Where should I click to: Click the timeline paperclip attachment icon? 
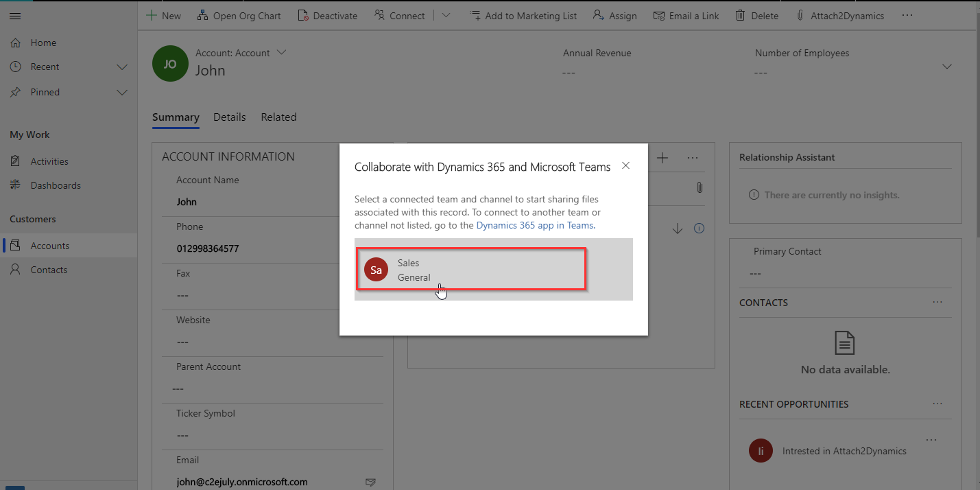tap(699, 187)
